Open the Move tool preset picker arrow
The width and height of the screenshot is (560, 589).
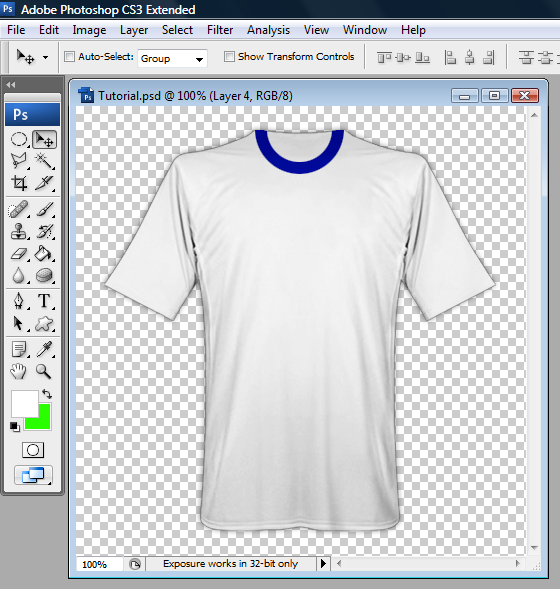click(45, 57)
